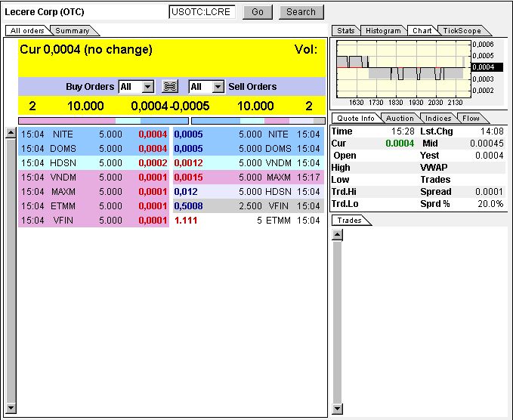Click the chain link icon between order filters
Image resolution: width=513 pixels, height=420 pixels.
171,87
